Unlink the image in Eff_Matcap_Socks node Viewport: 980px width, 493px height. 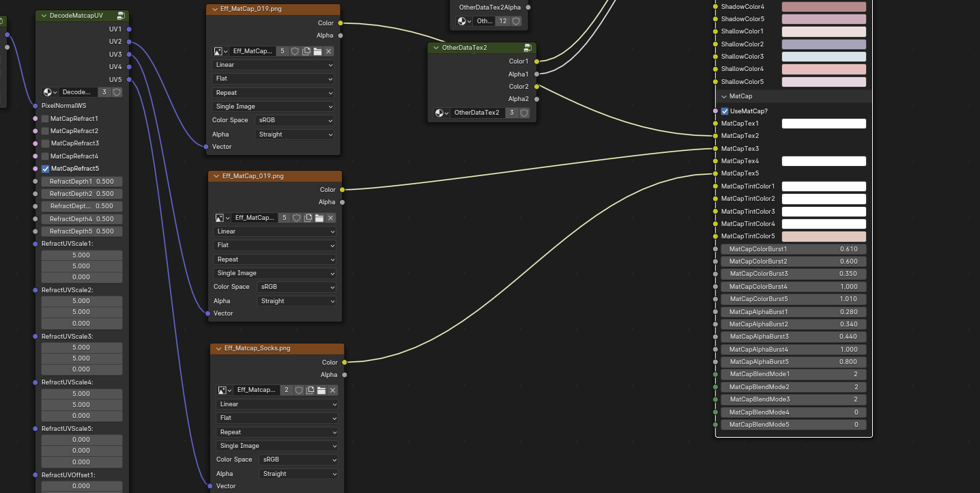pos(333,390)
